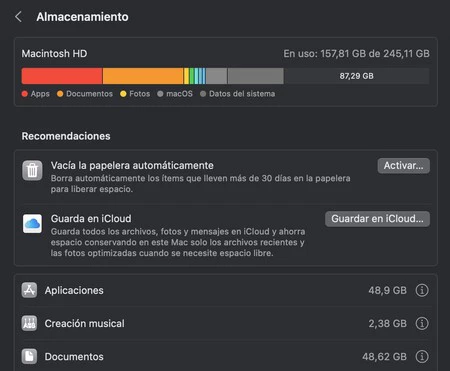This screenshot has width=450, height=371.
Task: Select the yellow Fotos bar segment
Action: pos(186,76)
